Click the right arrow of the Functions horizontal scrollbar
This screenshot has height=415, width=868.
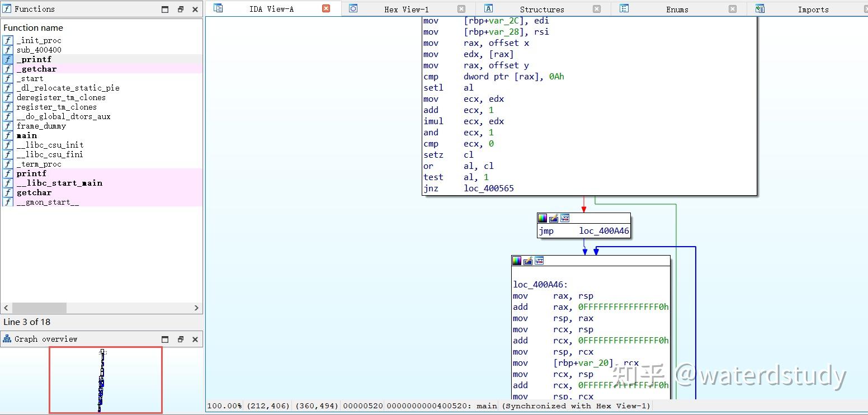(196, 308)
